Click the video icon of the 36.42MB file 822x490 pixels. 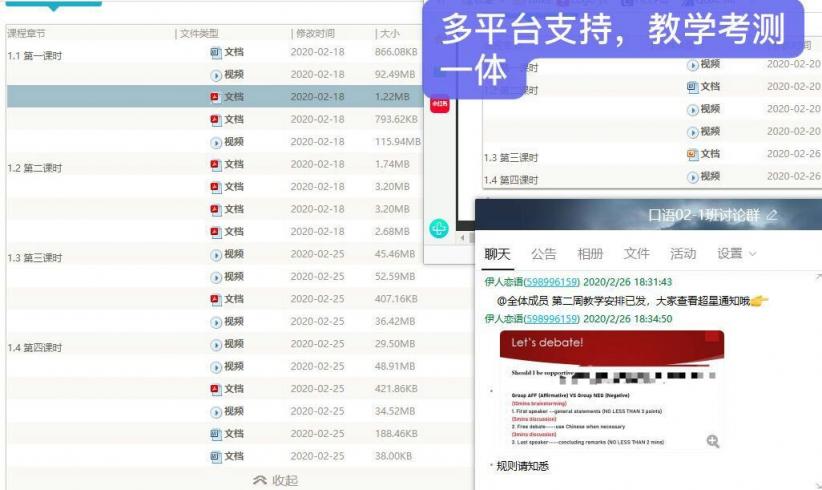tap(216, 322)
